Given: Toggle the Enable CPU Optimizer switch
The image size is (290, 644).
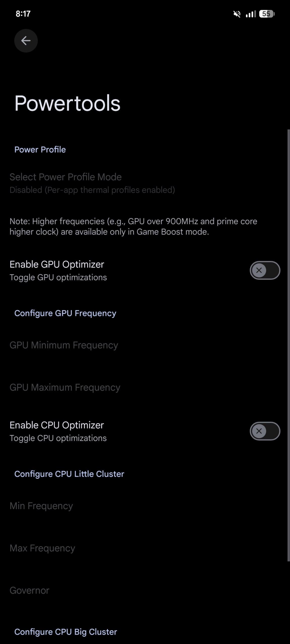Looking at the screenshot, I should [265, 431].
